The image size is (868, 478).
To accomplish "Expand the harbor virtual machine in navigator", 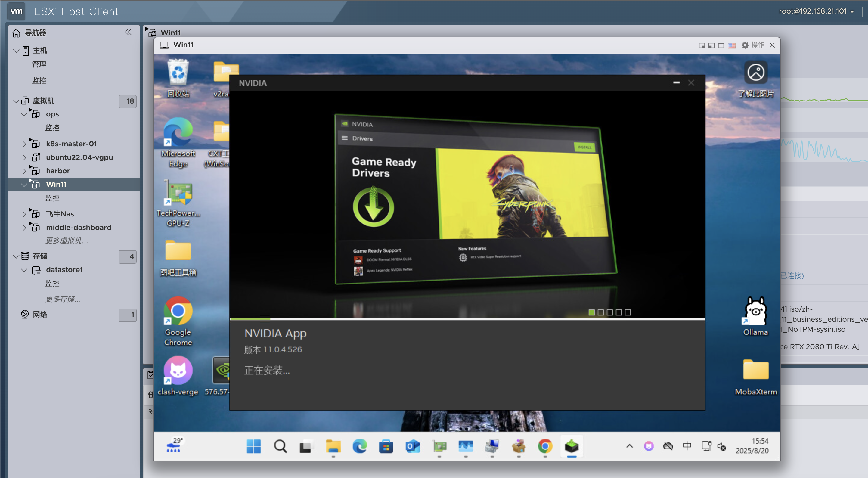I will click(24, 171).
